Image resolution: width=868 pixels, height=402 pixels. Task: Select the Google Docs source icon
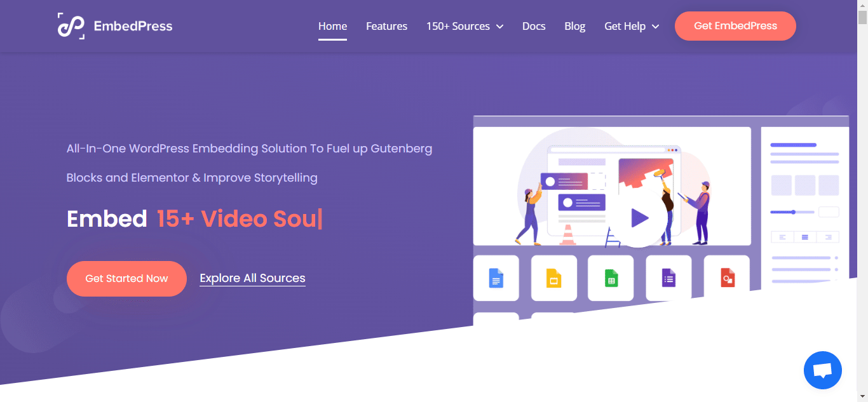pos(496,278)
